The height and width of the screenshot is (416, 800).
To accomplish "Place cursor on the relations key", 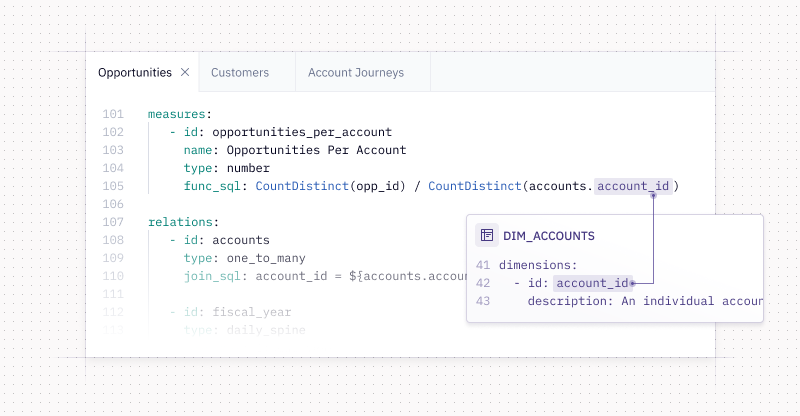I will pyautogui.click(x=180, y=222).
